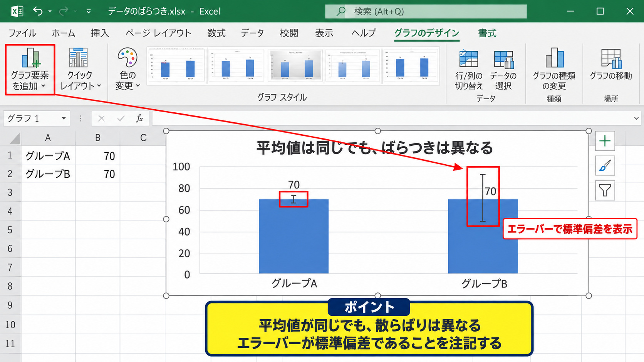Click the Select All corner triangle
This screenshot has height=362, width=644.
coord(15,138)
